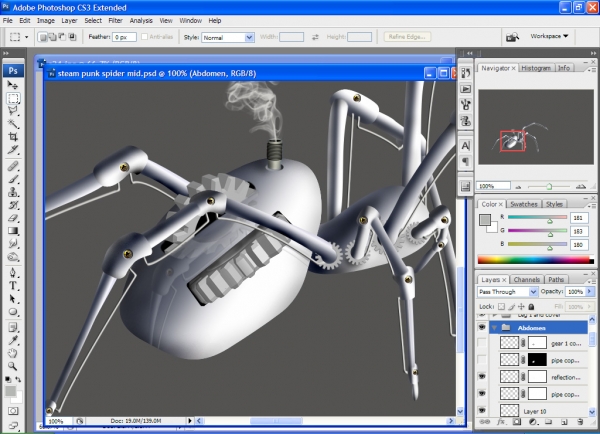Switch to the Styles tab
This screenshot has width=600, height=434.
(x=554, y=204)
